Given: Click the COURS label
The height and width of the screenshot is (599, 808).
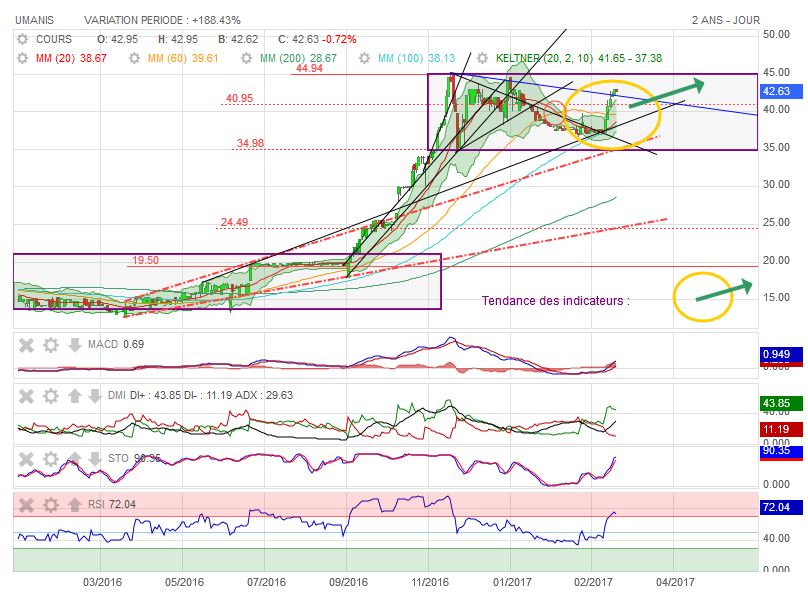Looking at the screenshot, I should (x=54, y=39).
